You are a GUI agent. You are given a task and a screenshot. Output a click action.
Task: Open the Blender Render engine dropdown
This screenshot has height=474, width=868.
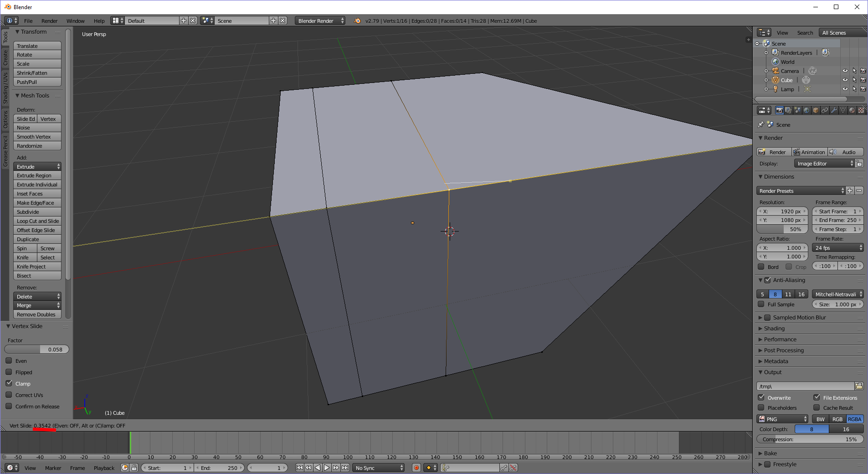[x=320, y=21]
